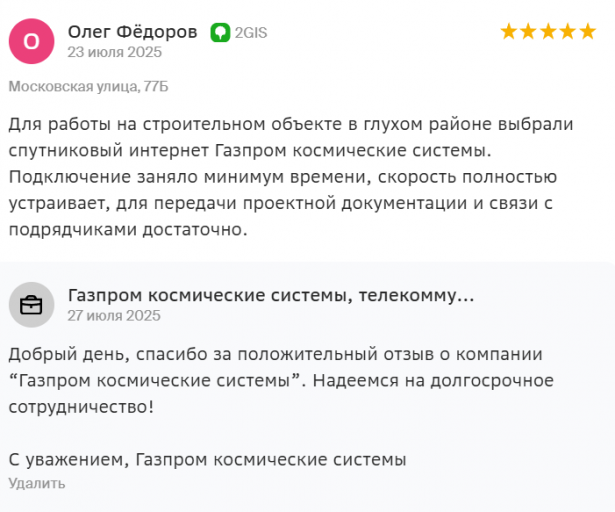Open reviewer profile Олег Фёдоров
The height and width of the screenshot is (512, 615).
pos(133,32)
